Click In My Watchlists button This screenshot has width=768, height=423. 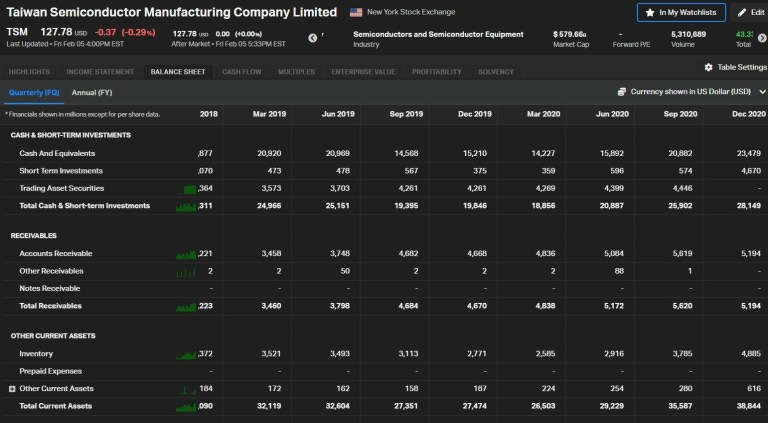tap(681, 13)
